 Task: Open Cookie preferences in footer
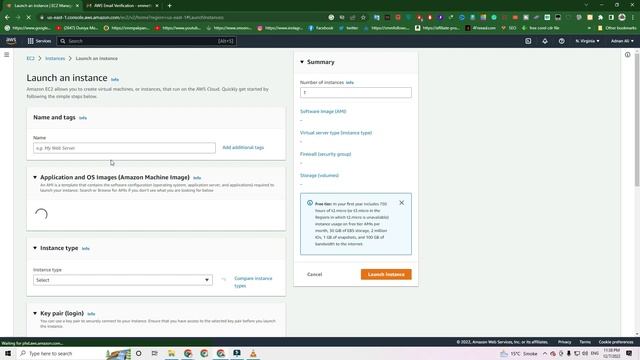click(x=616, y=342)
